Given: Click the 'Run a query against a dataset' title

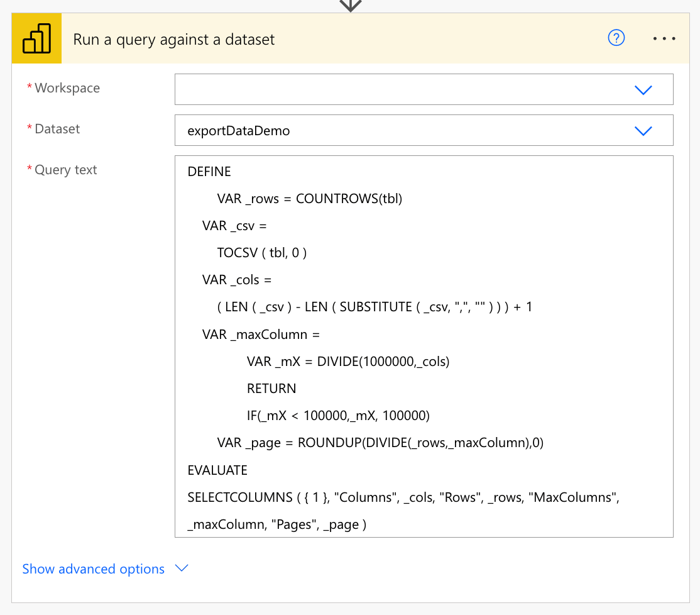Looking at the screenshot, I should [173, 40].
